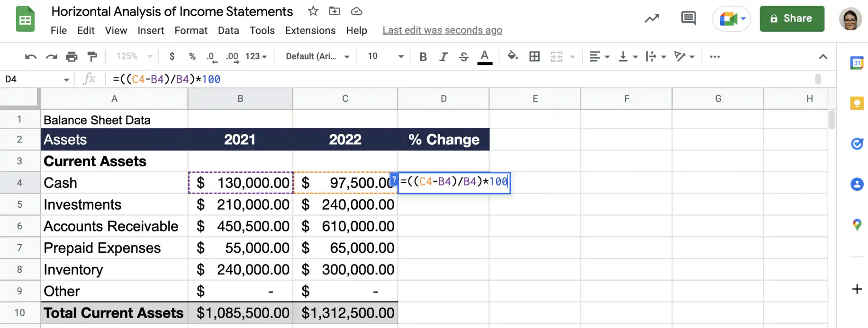Apply percent format icon

coord(192,56)
